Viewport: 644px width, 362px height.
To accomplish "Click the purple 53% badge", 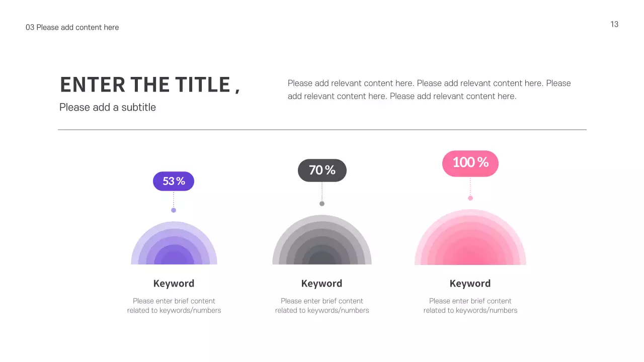I will [x=174, y=181].
